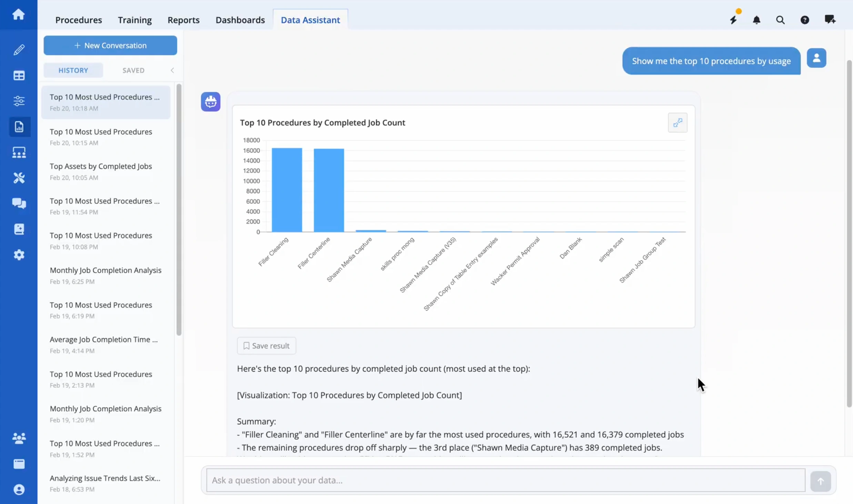Click the lightning quick actions icon
The image size is (853, 504).
point(733,20)
